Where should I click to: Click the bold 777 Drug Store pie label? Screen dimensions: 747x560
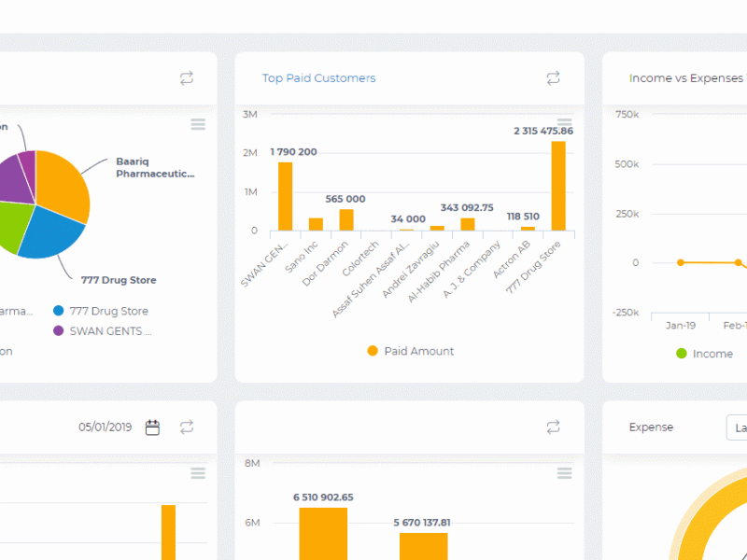119,280
